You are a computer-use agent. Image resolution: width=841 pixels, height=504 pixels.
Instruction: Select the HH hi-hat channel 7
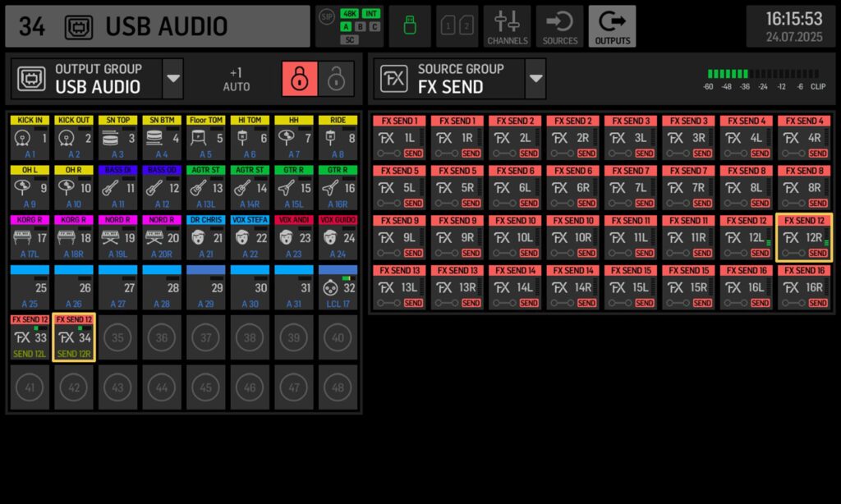295,136
